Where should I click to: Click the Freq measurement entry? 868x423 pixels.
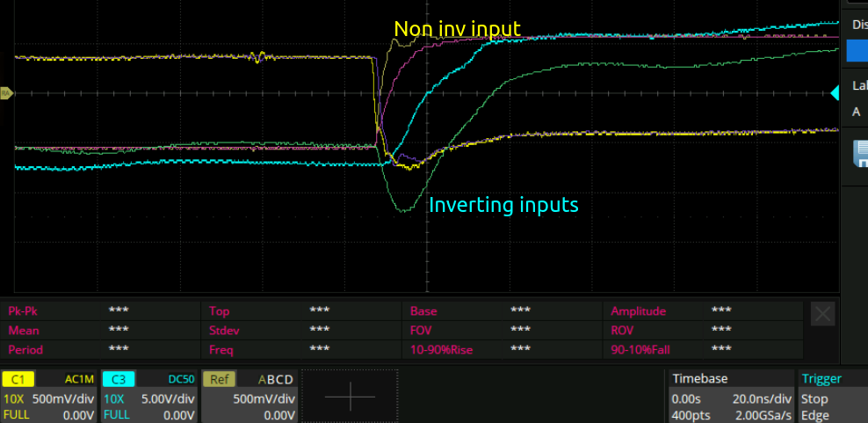point(221,349)
